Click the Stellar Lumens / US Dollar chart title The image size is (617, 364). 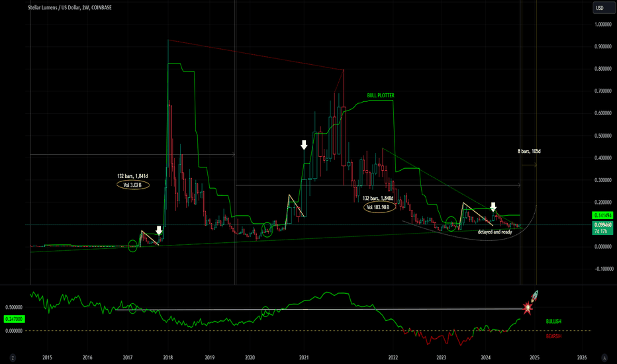click(x=70, y=7)
